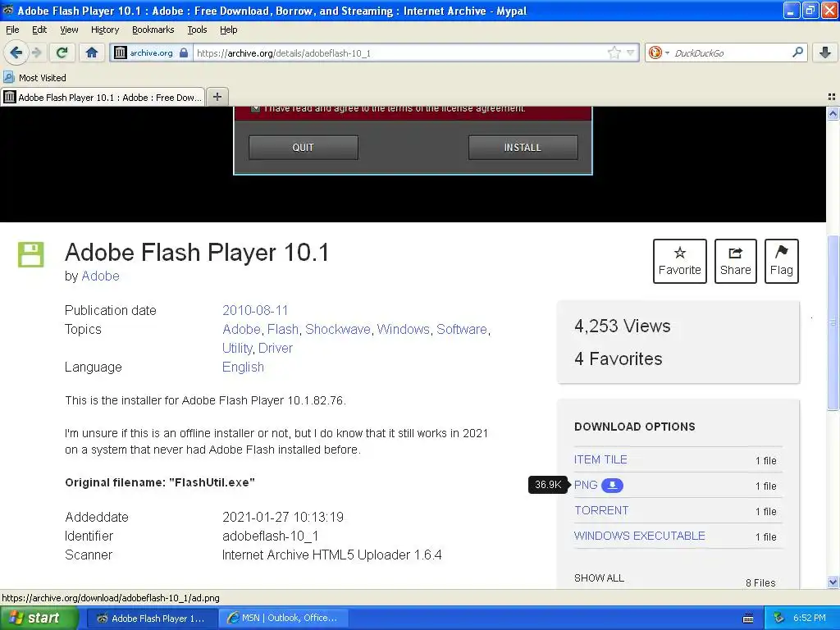Click the green system tray icon
840x630 pixels.
point(779,618)
